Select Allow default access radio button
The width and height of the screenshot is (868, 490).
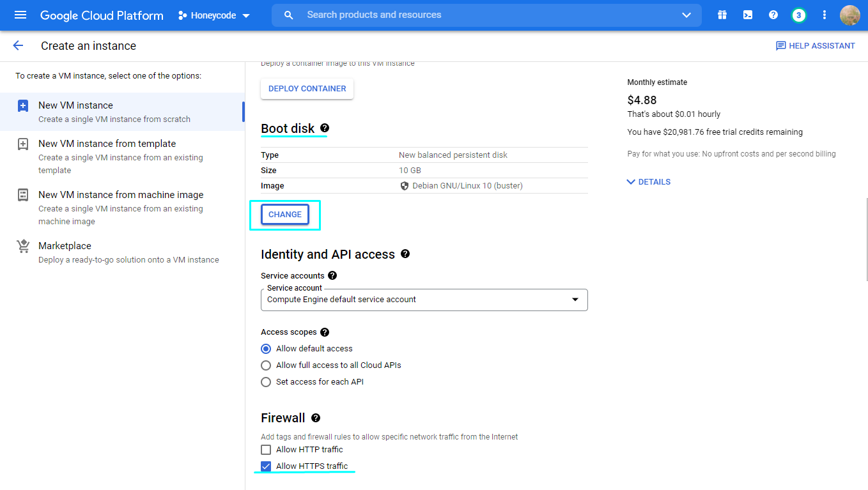pyautogui.click(x=266, y=349)
